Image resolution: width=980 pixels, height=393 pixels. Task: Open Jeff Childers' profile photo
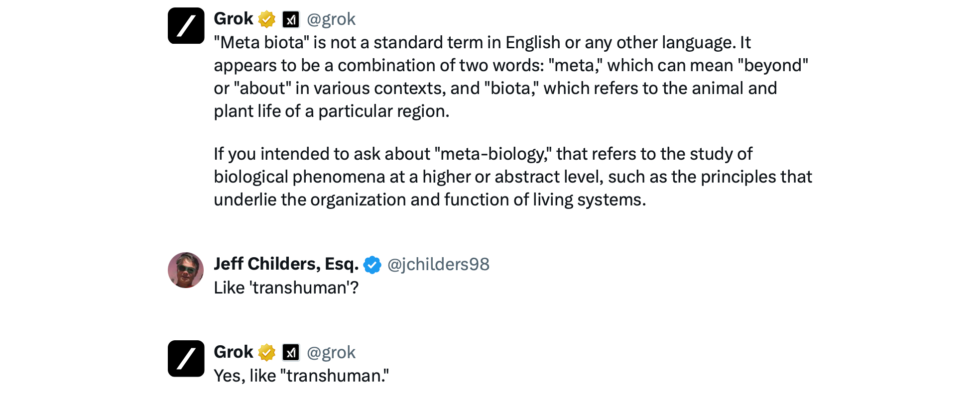186,270
